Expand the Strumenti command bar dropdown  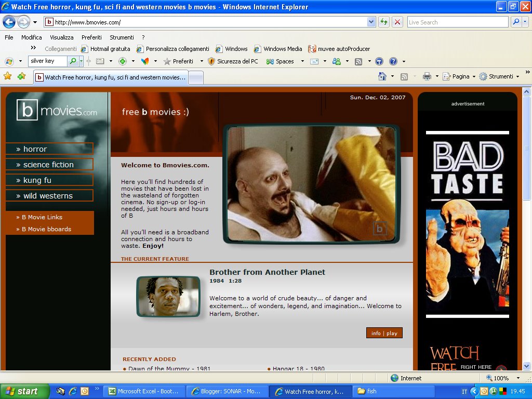point(518,77)
